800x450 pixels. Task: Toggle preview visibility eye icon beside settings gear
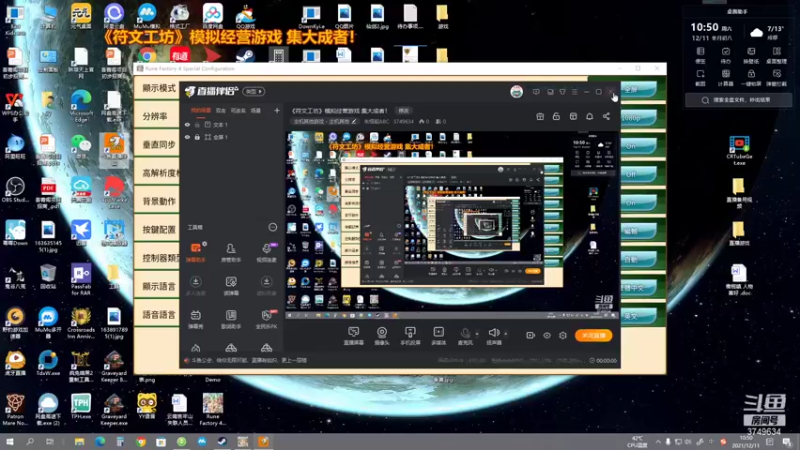click(x=547, y=335)
